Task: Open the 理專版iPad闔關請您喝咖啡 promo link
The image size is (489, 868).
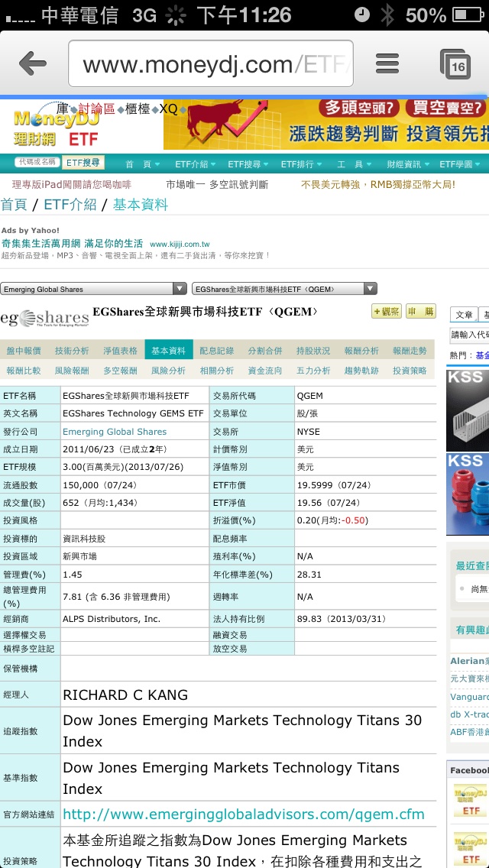Action: tap(71, 185)
